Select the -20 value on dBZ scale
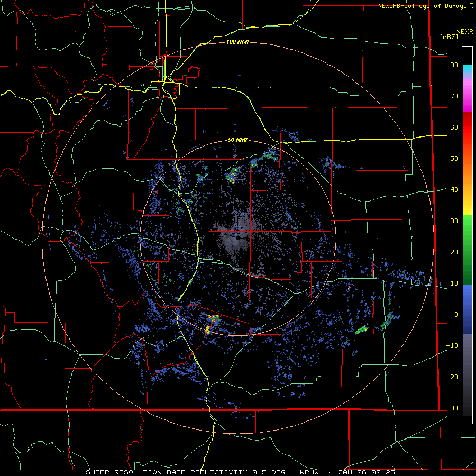Image resolution: width=476 pixels, height=476 pixels. click(452, 377)
